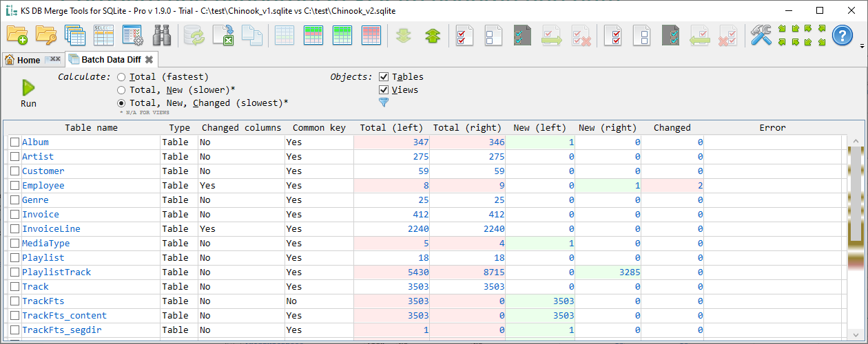The height and width of the screenshot is (344, 868).
Task: Open the tools hammer and wrench icon
Action: 761,35
